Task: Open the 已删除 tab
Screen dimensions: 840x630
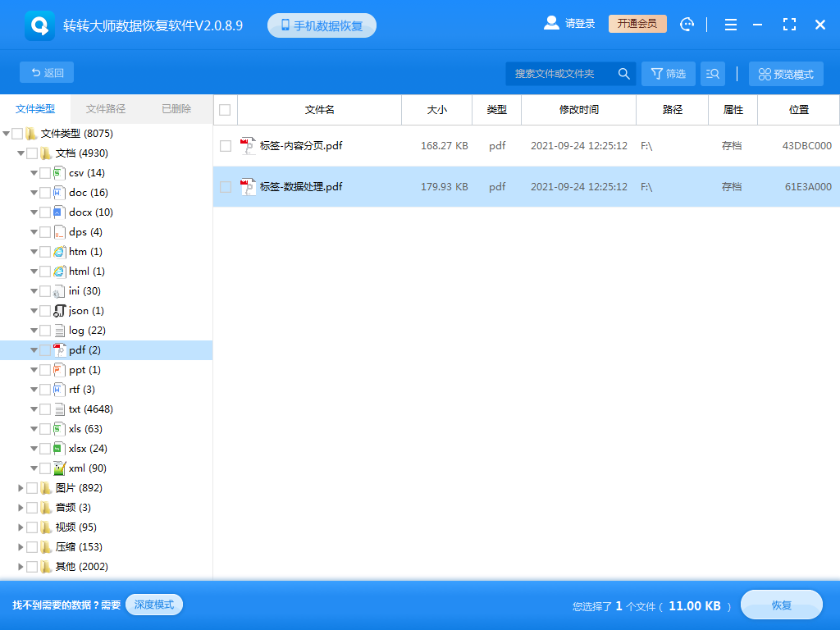Action: coord(176,109)
